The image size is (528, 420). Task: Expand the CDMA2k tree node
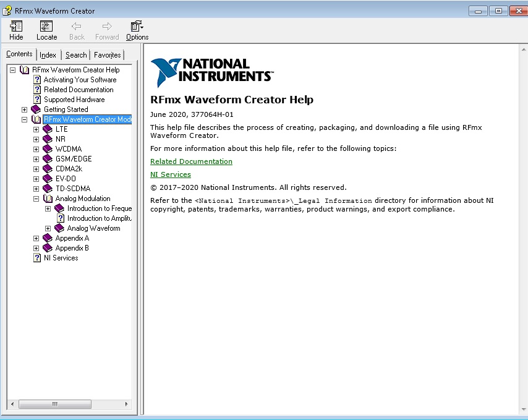36,169
